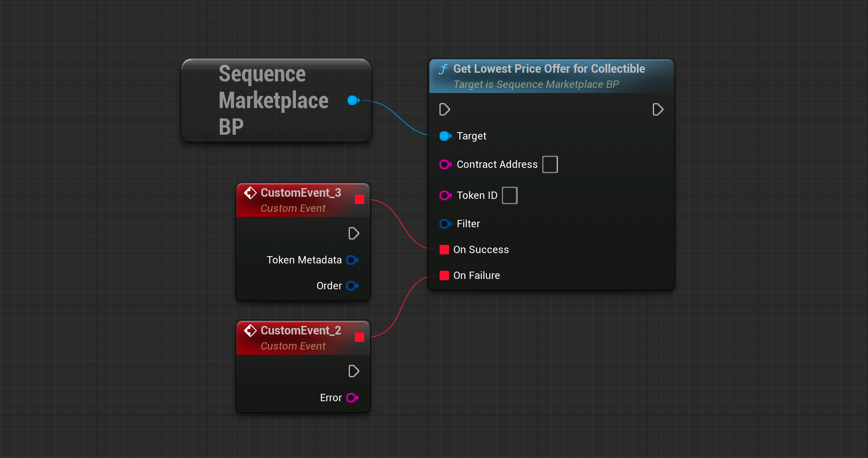Click the CustomEvent_3 event diamond icon
Image resolution: width=868 pixels, height=458 pixels.
coord(250,193)
